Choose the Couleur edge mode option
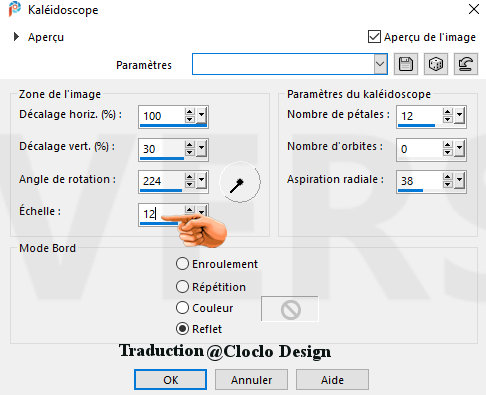The height and width of the screenshot is (395, 486). tap(182, 308)
